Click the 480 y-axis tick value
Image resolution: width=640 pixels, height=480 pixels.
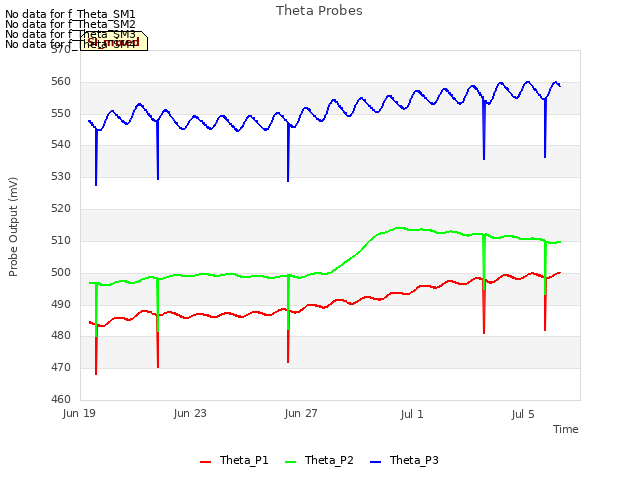pos(61,336)
